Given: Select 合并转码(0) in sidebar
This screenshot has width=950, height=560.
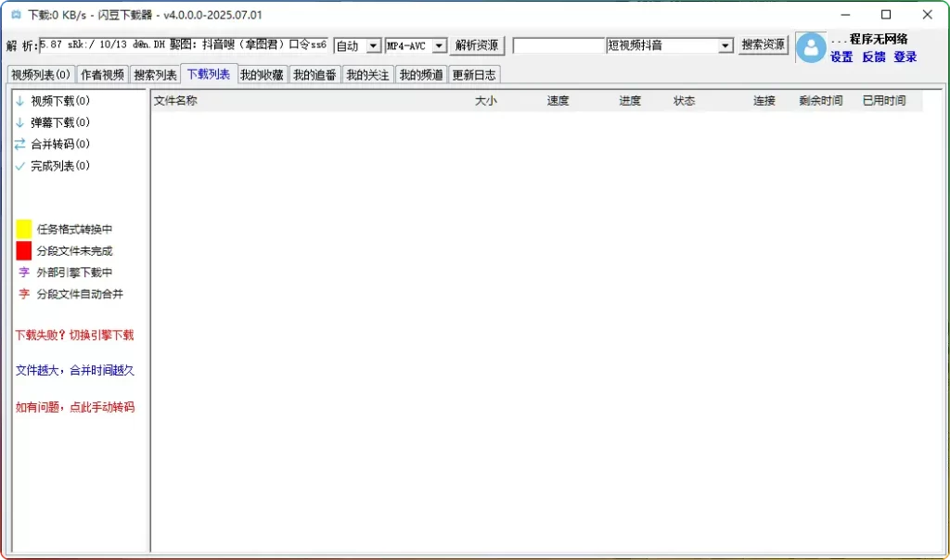Looking at the screenshot, I should tap(60, 144).
